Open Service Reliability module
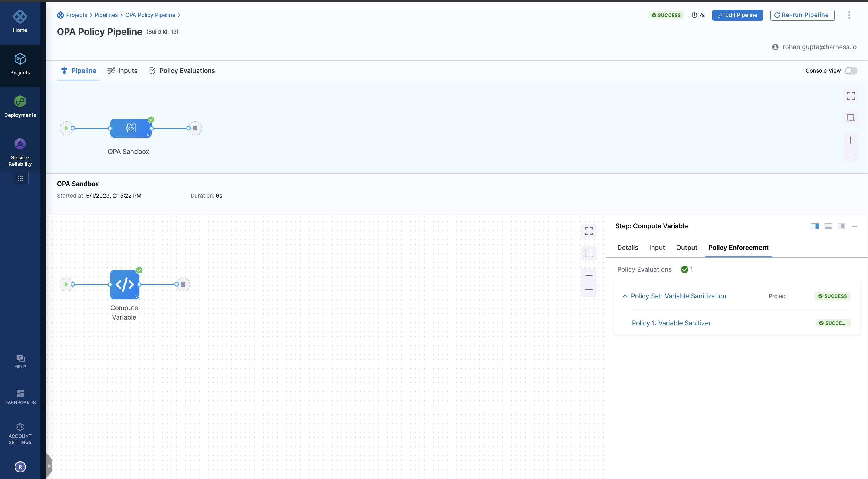Image resolution: width=868 pixels, height=479 pixels. tap(20, 151)
